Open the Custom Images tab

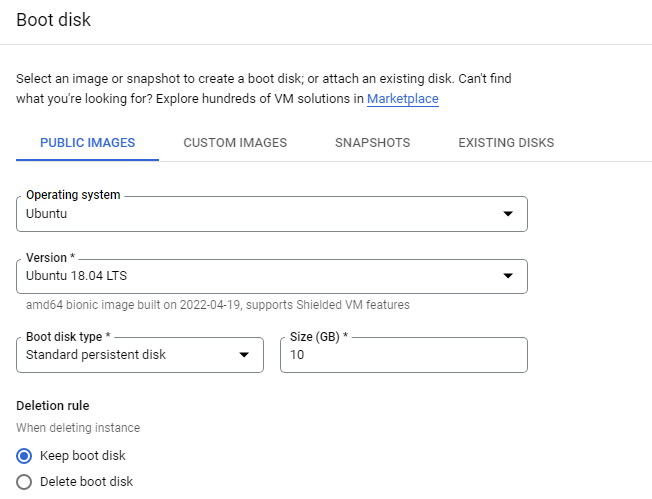[x=235, y=143]
